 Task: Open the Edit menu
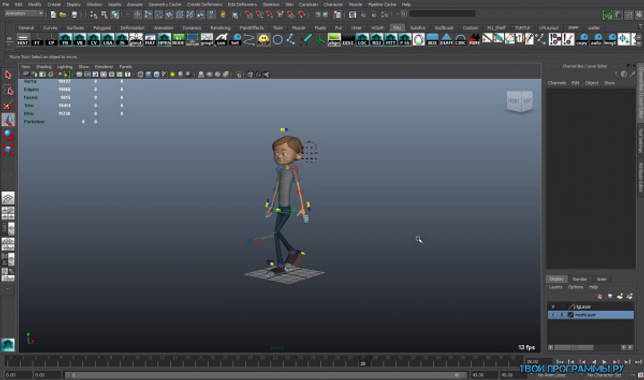[x=18, y=4]
